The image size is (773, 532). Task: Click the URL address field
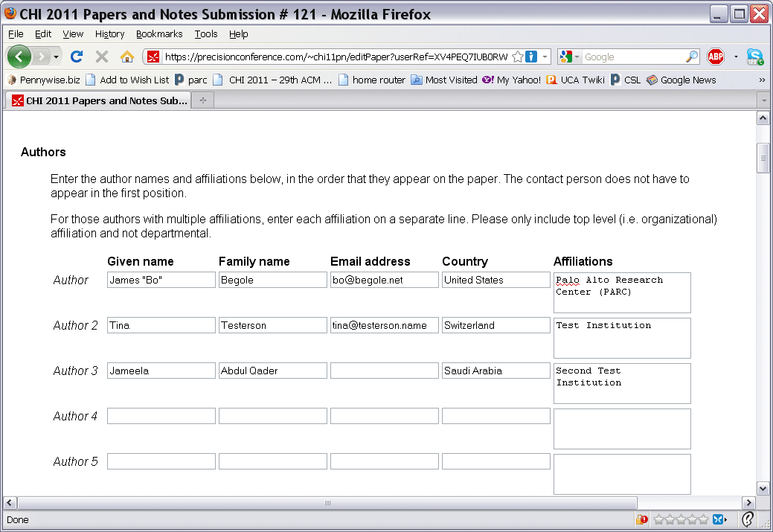336,57
